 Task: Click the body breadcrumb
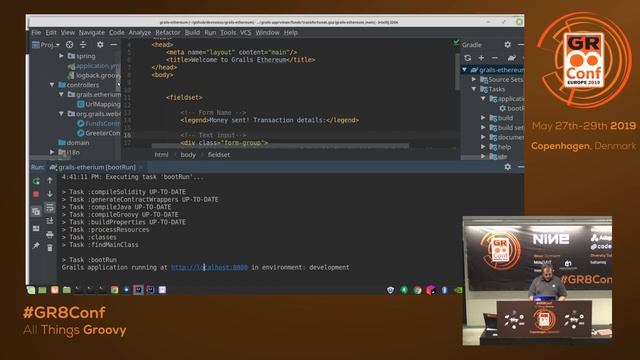[188, 155]
